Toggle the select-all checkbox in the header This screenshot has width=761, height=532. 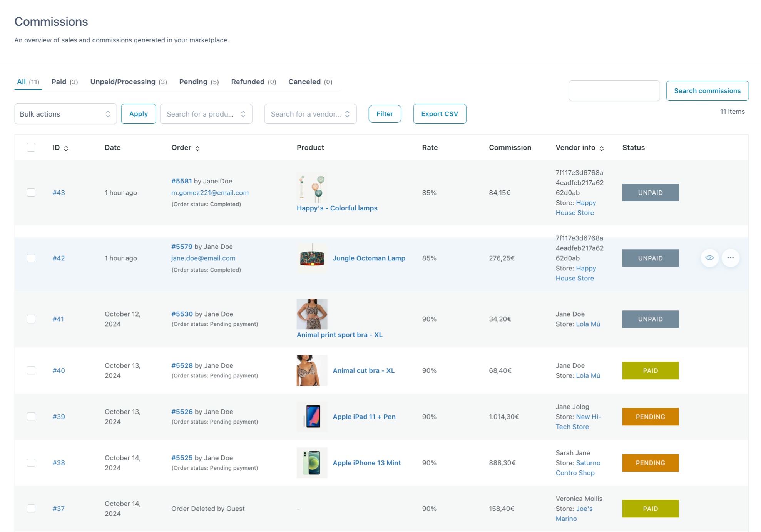31,147
